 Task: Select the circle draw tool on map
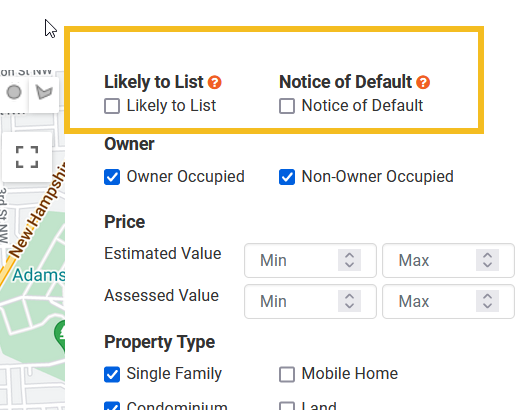click(14, 92)
